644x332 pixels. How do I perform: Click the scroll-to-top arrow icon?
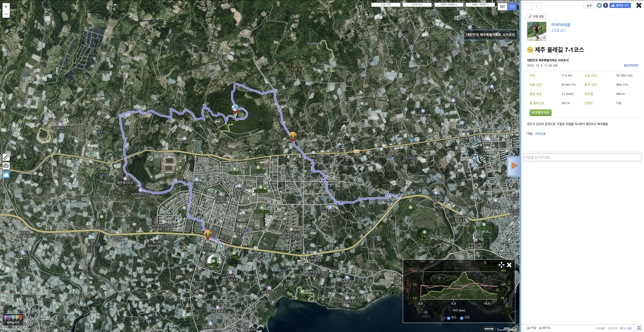tap(639, 328)
